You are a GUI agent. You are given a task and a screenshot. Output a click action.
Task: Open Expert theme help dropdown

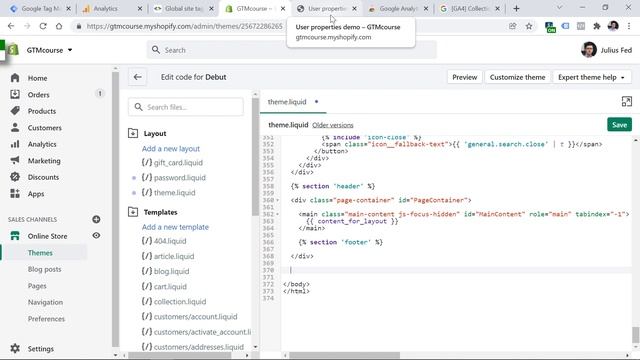(x=591, y=77)
